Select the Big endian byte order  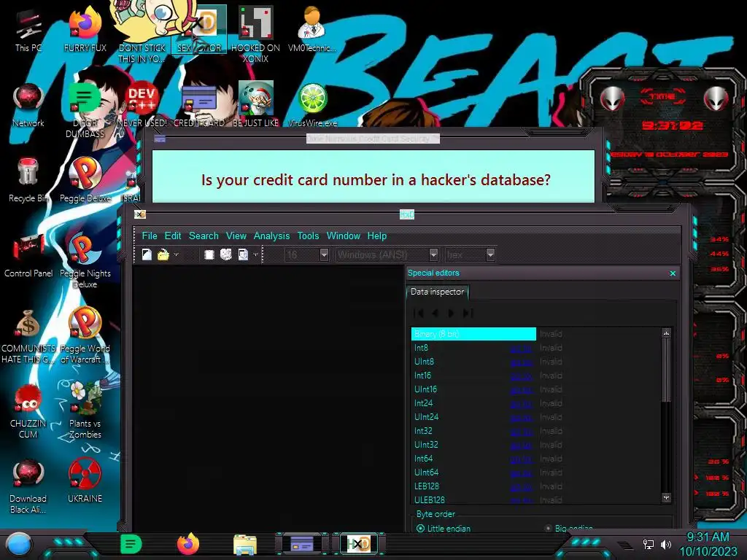click(x=569, y=528)
